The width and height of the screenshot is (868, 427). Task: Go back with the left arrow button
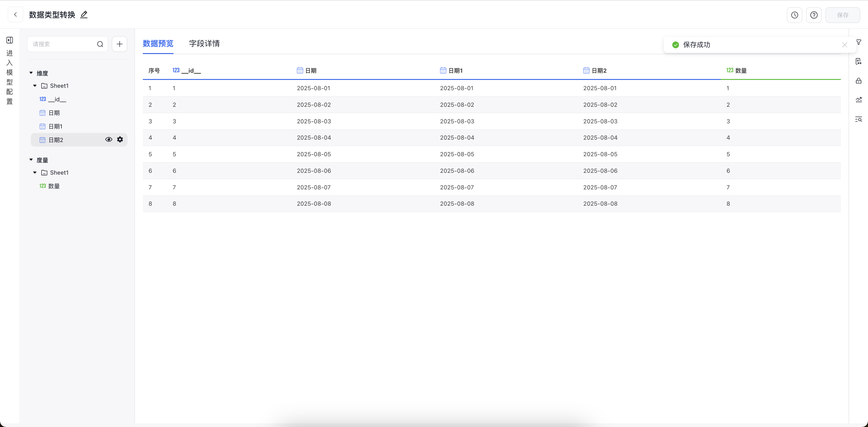click(15, 14)
